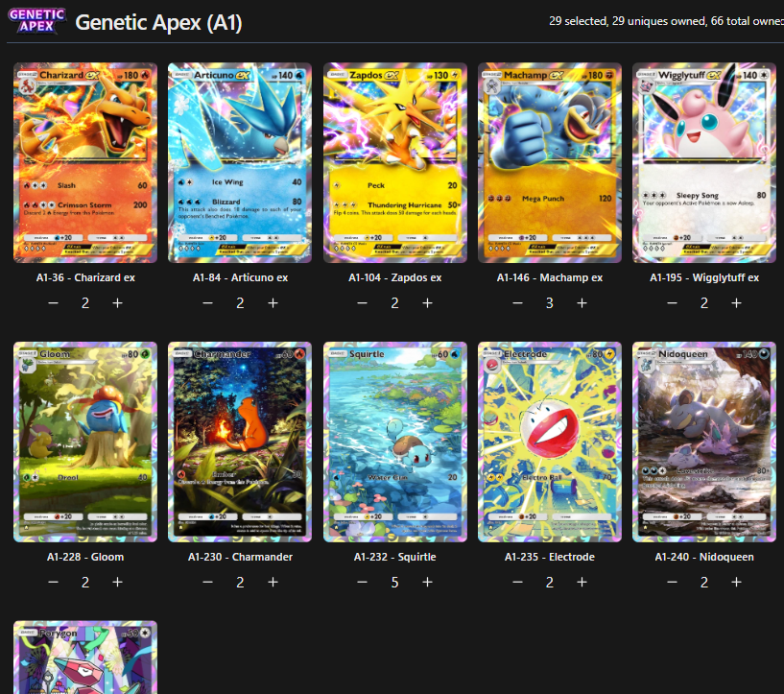Click the A1-240 - Nidoqueen label
Image resolution: width=784 pixels, height=694 pixels.
[704, 557]
